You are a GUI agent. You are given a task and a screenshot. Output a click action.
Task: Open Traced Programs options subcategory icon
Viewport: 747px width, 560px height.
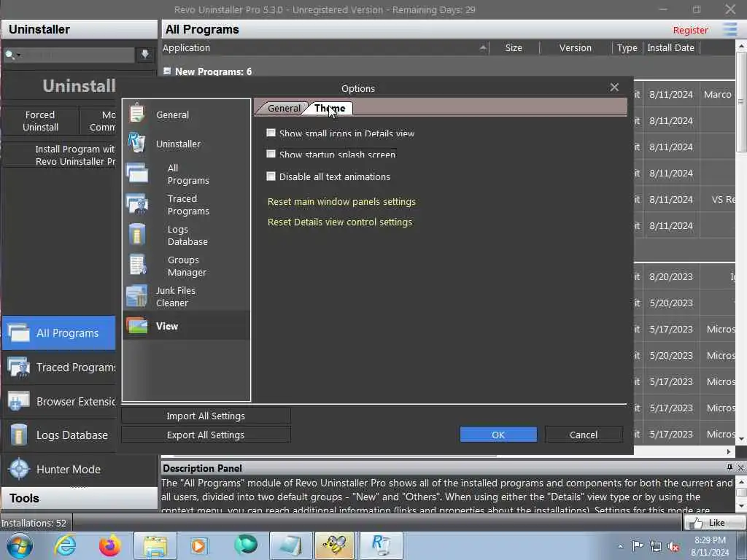click(137, 204)
